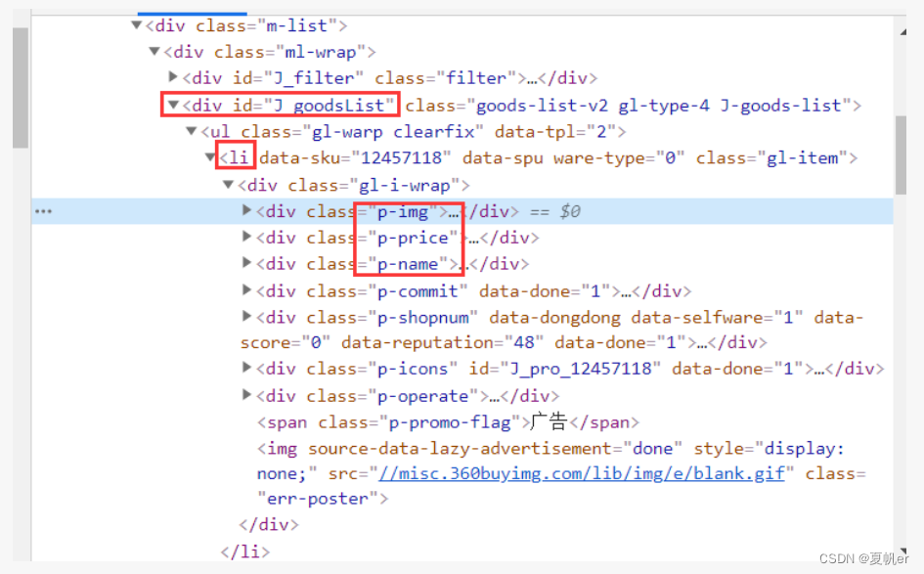This screenshot has width=924, height=574.
Task: Expand the p-price div node
Action: click(246, 237)
